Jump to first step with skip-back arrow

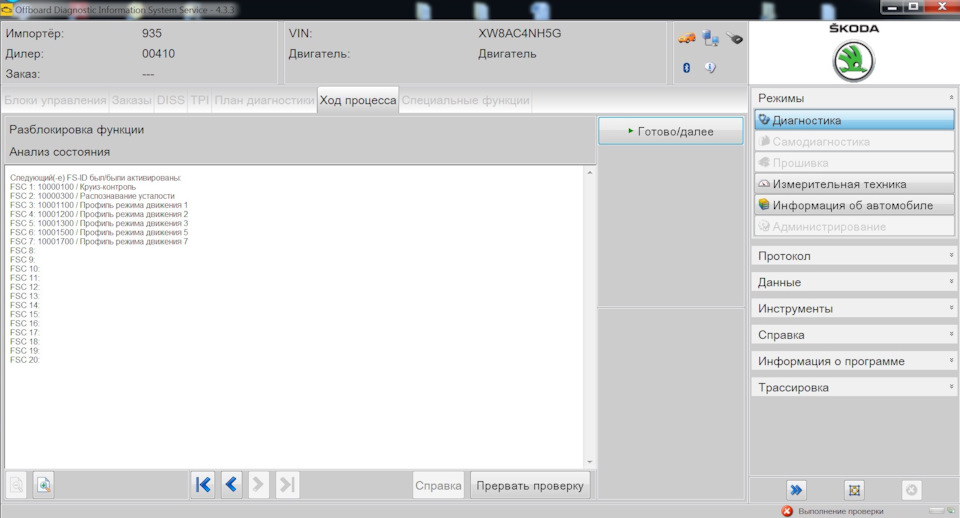203,485
